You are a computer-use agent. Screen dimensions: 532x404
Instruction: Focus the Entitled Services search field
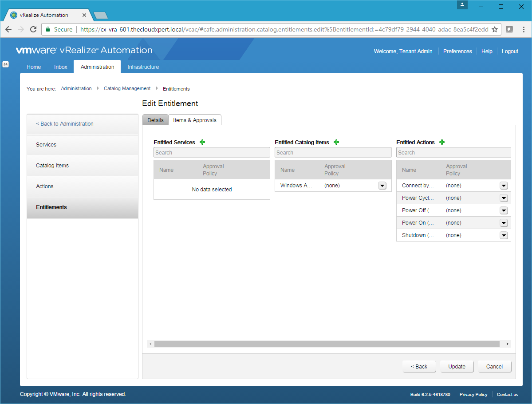tap(212, 153)
